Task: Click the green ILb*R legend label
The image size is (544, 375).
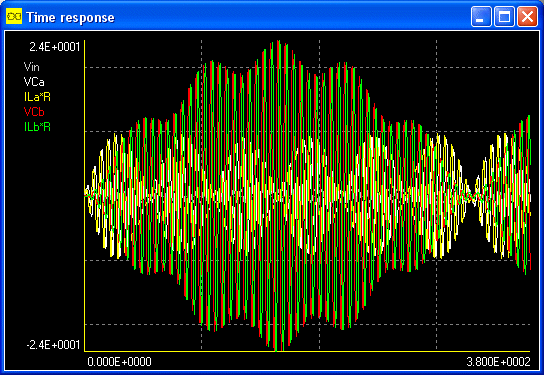Action: 37,127
